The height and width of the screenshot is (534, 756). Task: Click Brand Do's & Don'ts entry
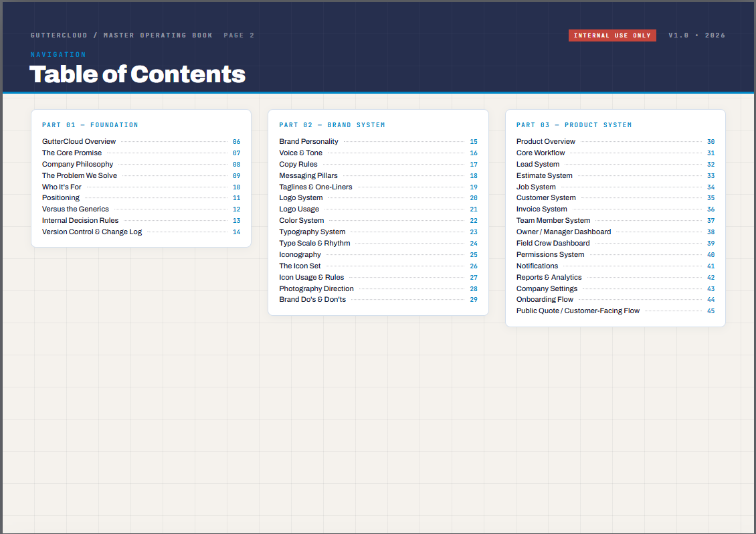pyautogui.click(x=378, y=300)
